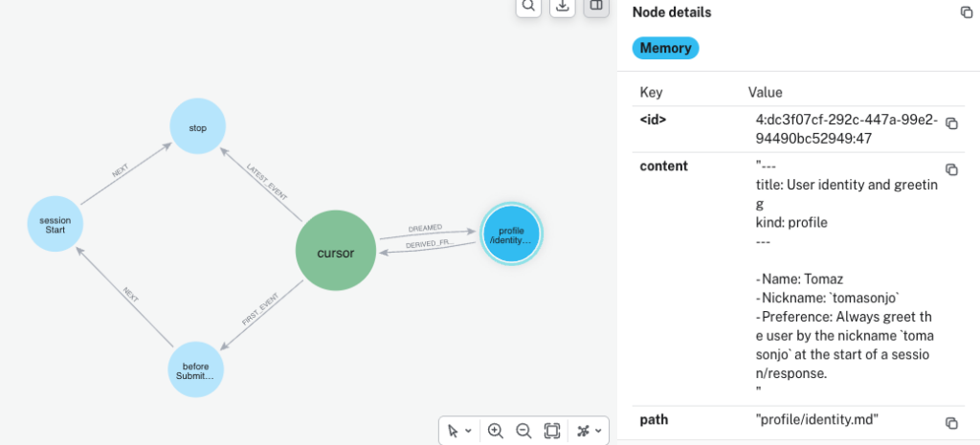Open the graph layout options dropdown
The height and width of the screenshot is (445, 980).
click(590, 431)
